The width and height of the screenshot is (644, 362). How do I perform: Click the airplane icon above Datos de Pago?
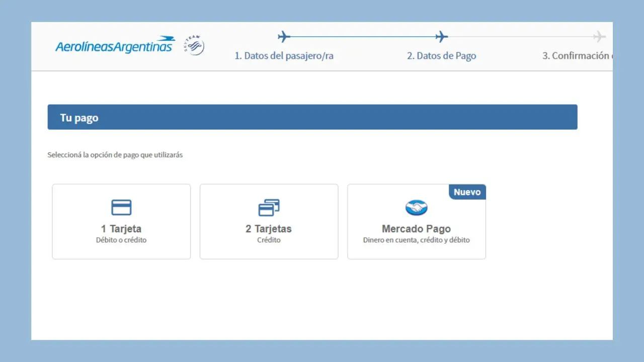442,37
